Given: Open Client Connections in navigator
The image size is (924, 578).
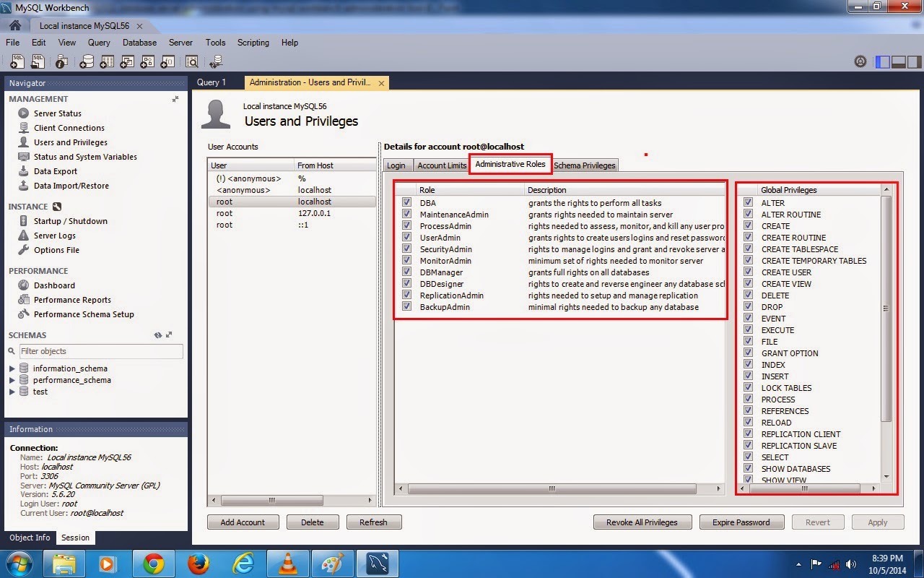Looking at the screenshot, I should click(69, 128).
